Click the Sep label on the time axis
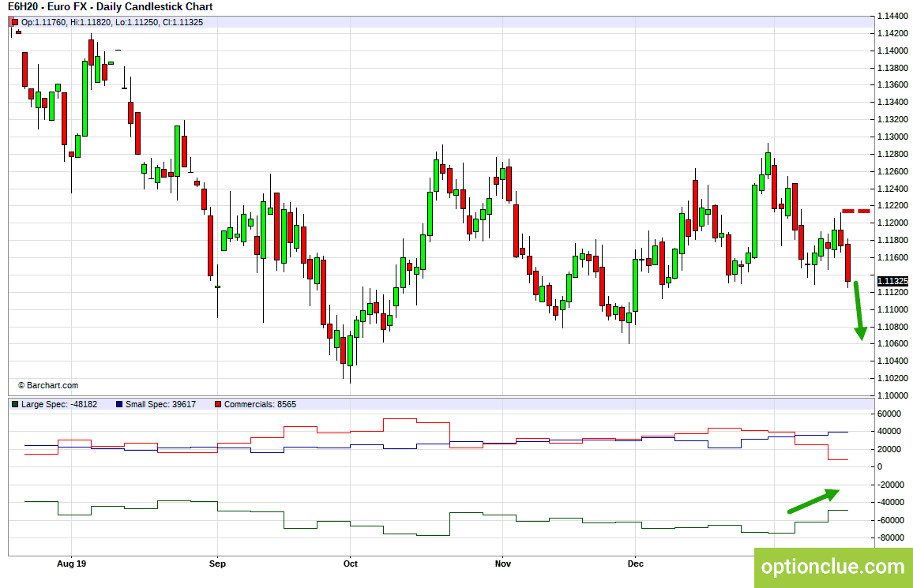This screenshot has width=913, height=588. click(217, 564)
